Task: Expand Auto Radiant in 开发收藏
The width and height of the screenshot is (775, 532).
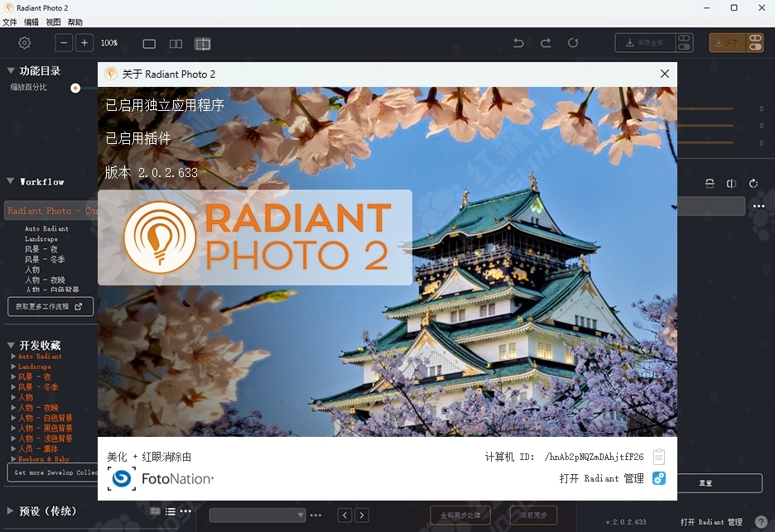Action: pos(13,356)
